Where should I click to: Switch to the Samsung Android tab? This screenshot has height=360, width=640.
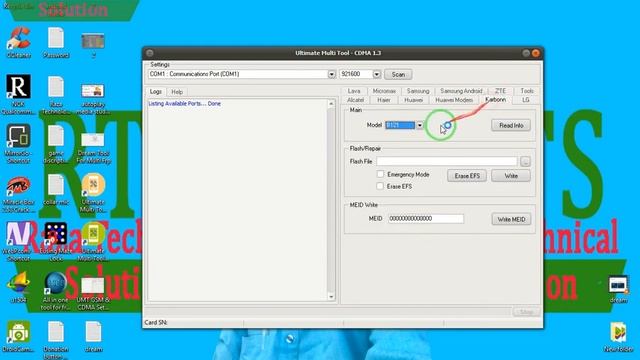tap(461, 91)
